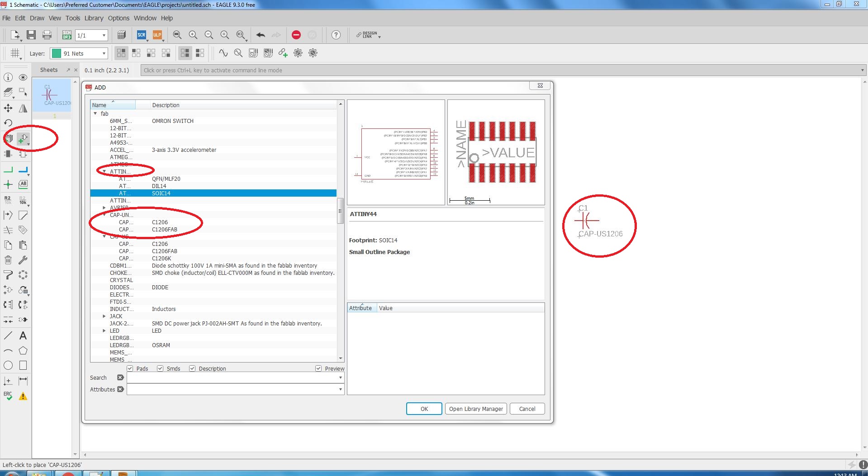Image resolution: width=868 pixels, height=476 pixels.
Task: Select the Move tool
Action: coord(8,108)
